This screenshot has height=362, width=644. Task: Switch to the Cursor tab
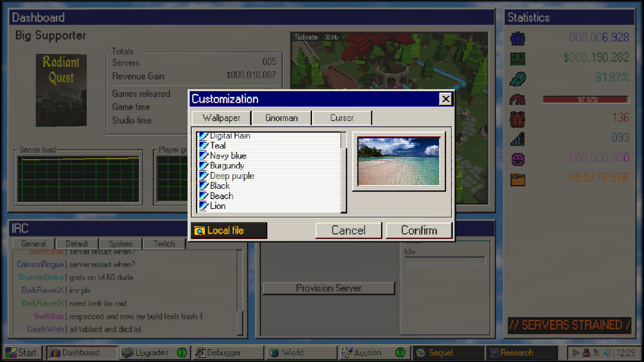pos(342,118)
